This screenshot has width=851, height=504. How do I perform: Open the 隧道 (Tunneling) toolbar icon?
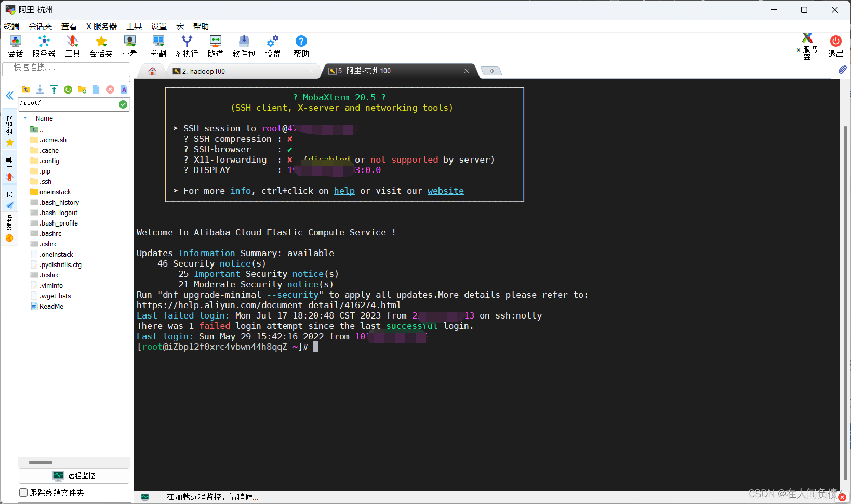coord(216,46)
